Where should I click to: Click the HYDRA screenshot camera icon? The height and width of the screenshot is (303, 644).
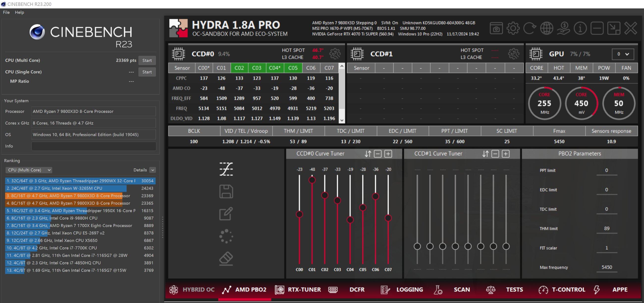pyautogui.click(x=496, y=28)
